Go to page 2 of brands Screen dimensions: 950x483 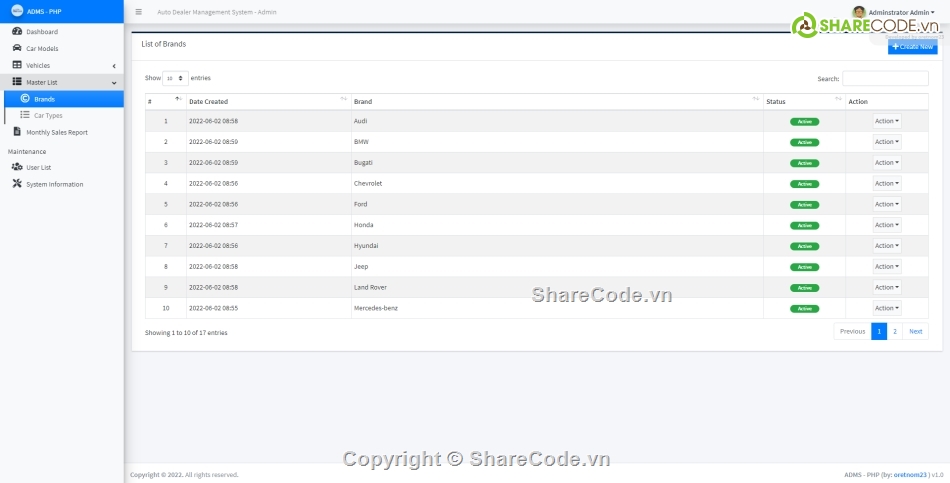pos(894,331)
